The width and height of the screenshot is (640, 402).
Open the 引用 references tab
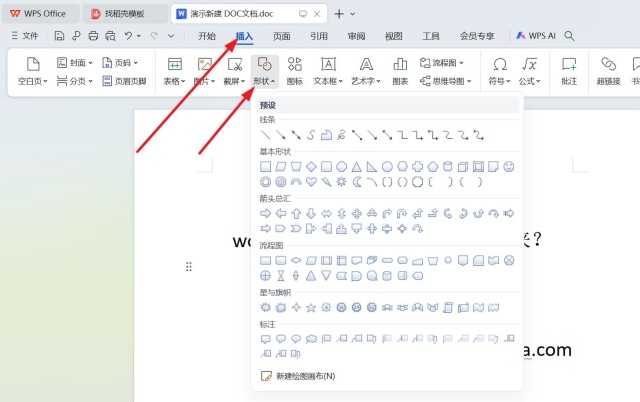tap(319, 36)
